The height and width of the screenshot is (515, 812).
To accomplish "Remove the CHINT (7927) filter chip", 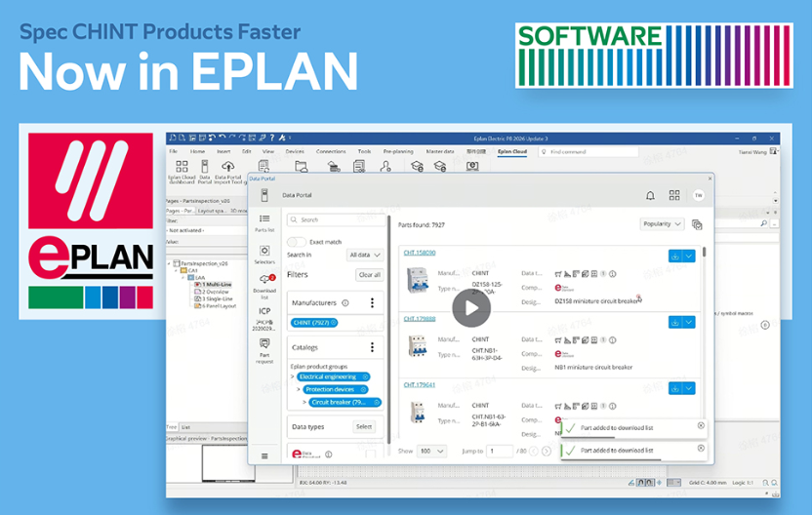I will pyautogui.click(x=334, y=323).
